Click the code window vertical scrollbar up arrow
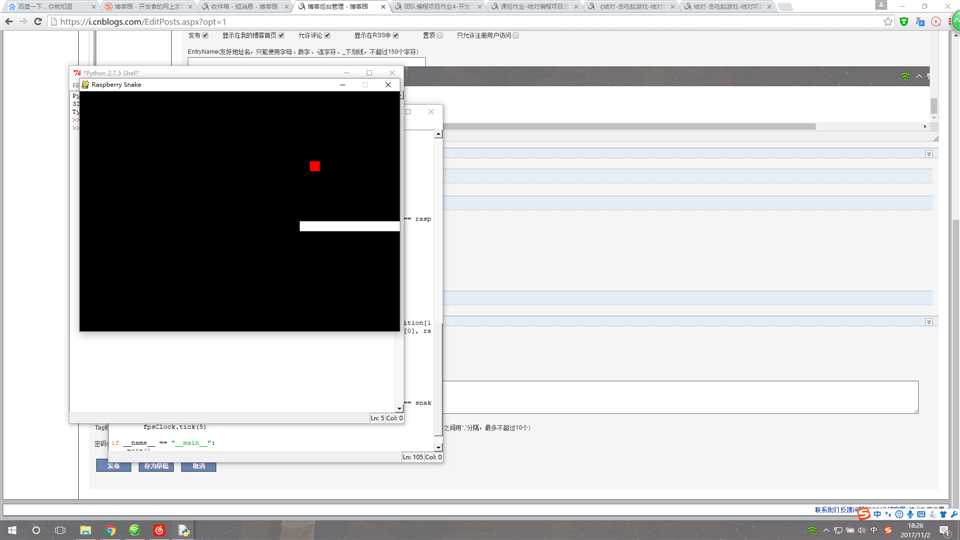Viewport: 960px width, 540px height. pyautogui.click(x=438, y=133)
